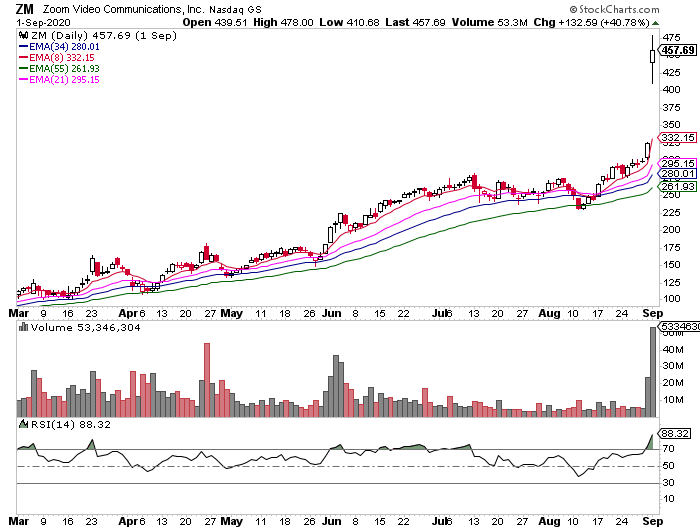The width and height of the screenshot is (700, 530).
Task: Click the Aug label on price chart date axis
Action: pos(549,313)
